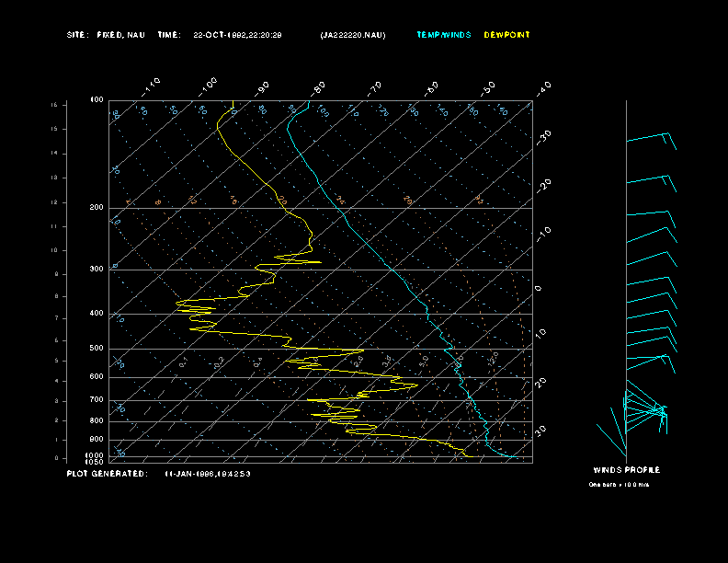Click the yellow DEWPOINT legend label
This screenshot has height=563, width=728.
[506, 35]
